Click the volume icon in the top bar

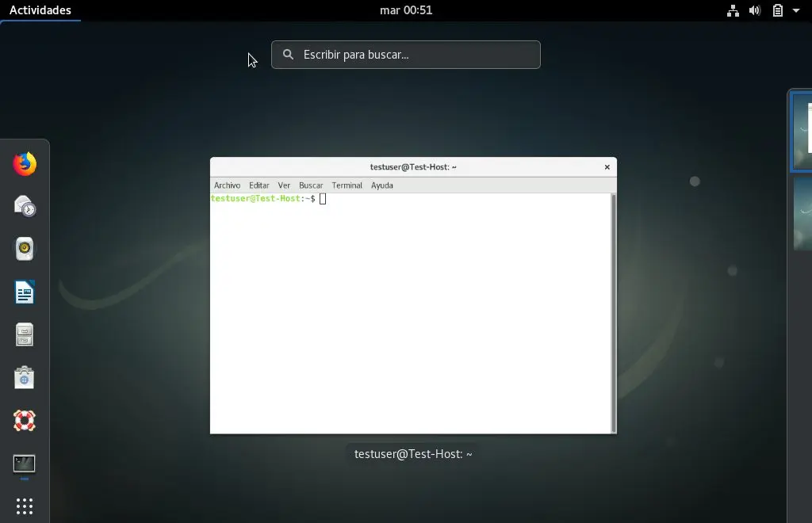(x=755, y=10)
